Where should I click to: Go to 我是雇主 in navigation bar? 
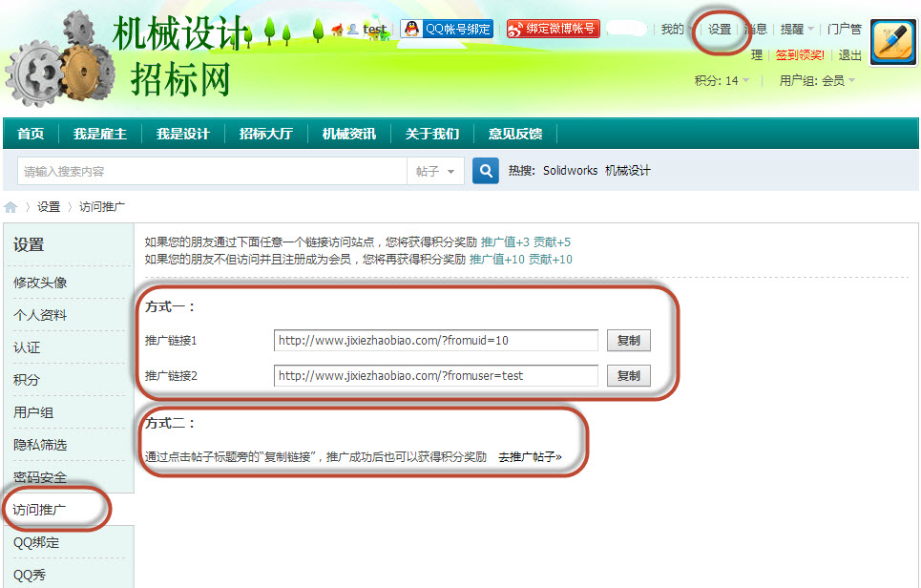tap(100, 134)
